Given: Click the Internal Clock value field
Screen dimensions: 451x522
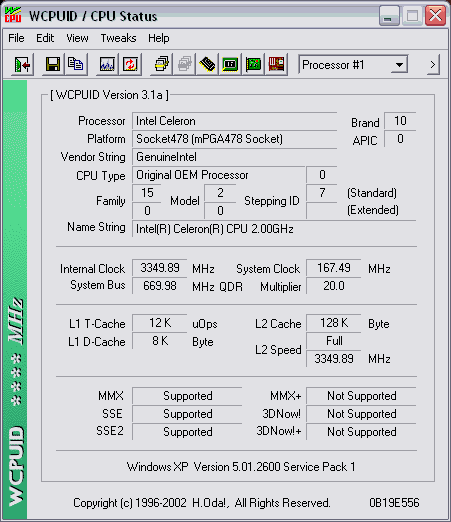Looking at the screenshot, I should (159, 268).
